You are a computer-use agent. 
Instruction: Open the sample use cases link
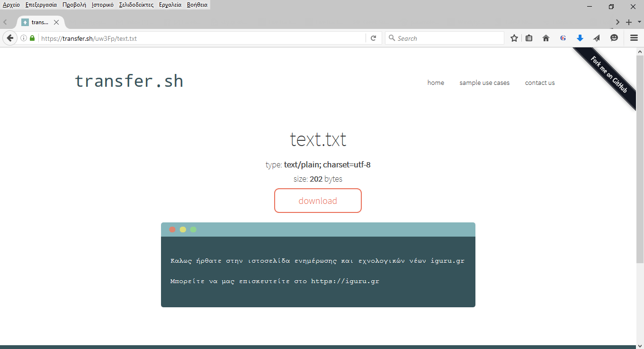[484, 83]
